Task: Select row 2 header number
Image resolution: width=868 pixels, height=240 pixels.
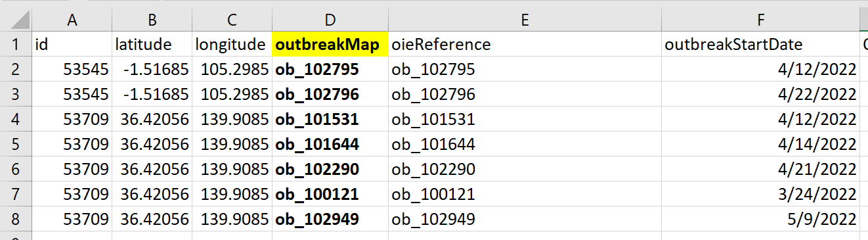Action: coord(16,69)
